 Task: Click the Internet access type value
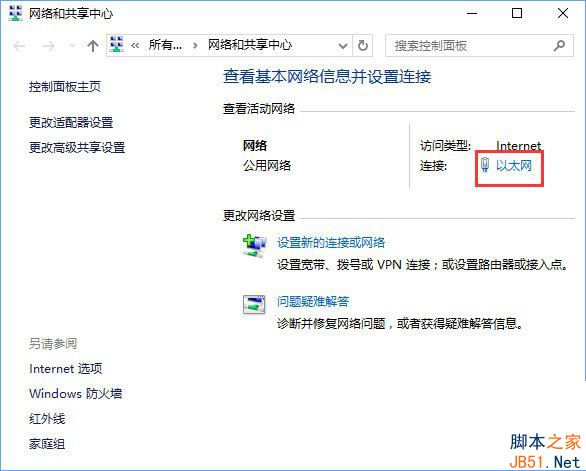coord(518,146)
